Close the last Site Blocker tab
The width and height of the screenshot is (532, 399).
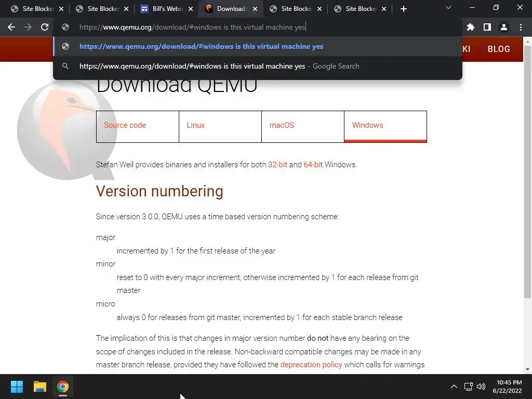(384, 9)
